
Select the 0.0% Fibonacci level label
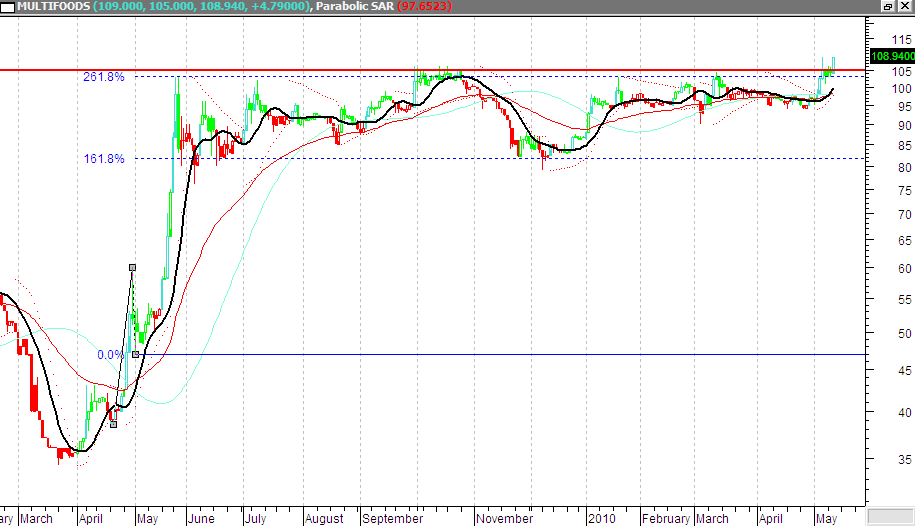click(x=110, y=354)
